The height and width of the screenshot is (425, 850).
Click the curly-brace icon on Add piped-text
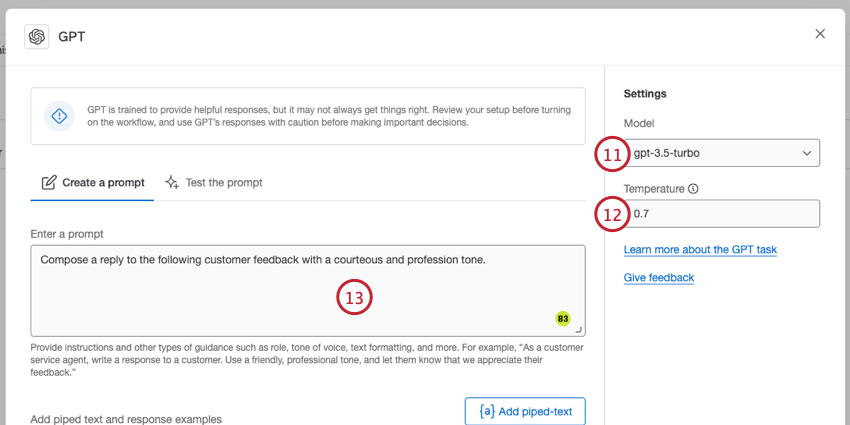[x=487, y=411]
